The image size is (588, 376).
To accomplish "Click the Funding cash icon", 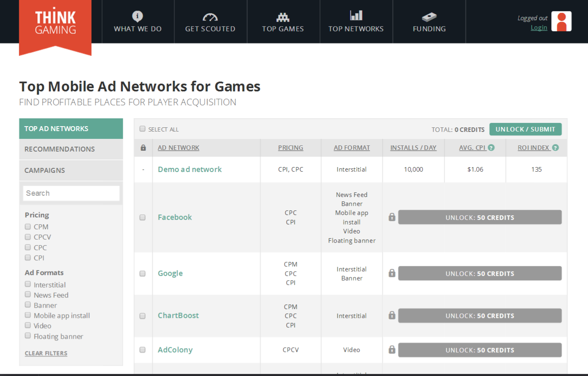I will [429, 17].
